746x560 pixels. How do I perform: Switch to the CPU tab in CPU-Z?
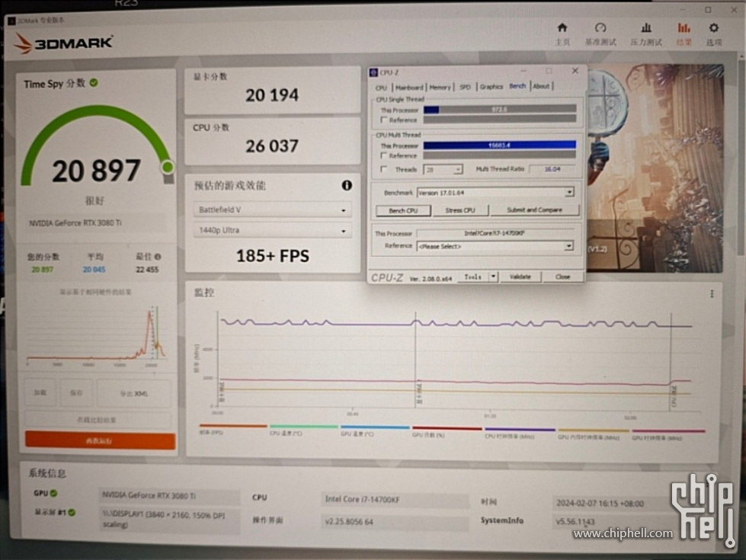pos(381,88)
